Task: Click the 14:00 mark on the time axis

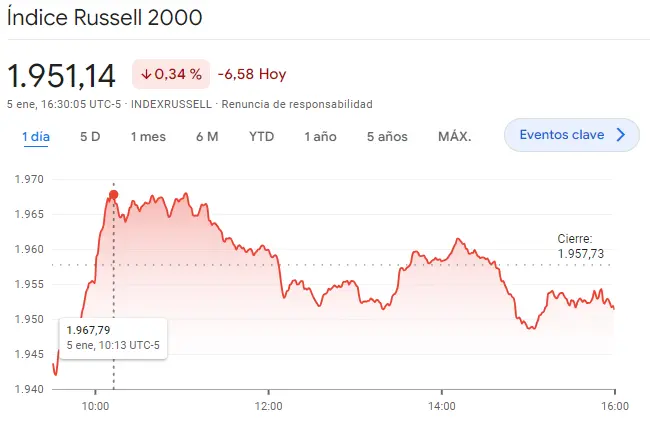Action: click(x=441, y=406)
